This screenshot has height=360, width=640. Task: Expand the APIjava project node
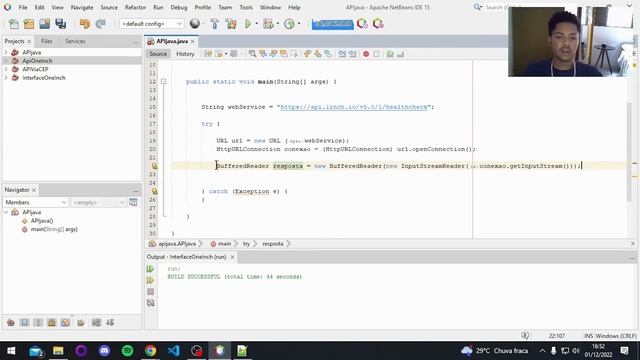(x=6, y=52)
